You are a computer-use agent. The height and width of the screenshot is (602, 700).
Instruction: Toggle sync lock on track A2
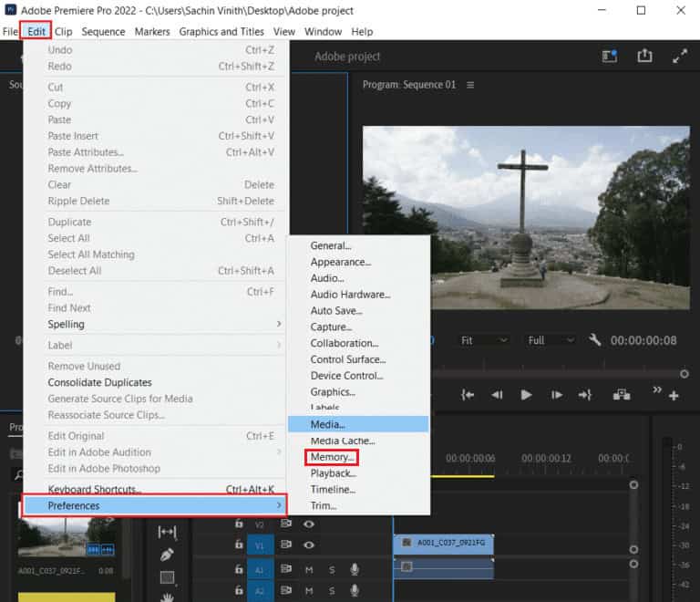[x=285, y=590]
